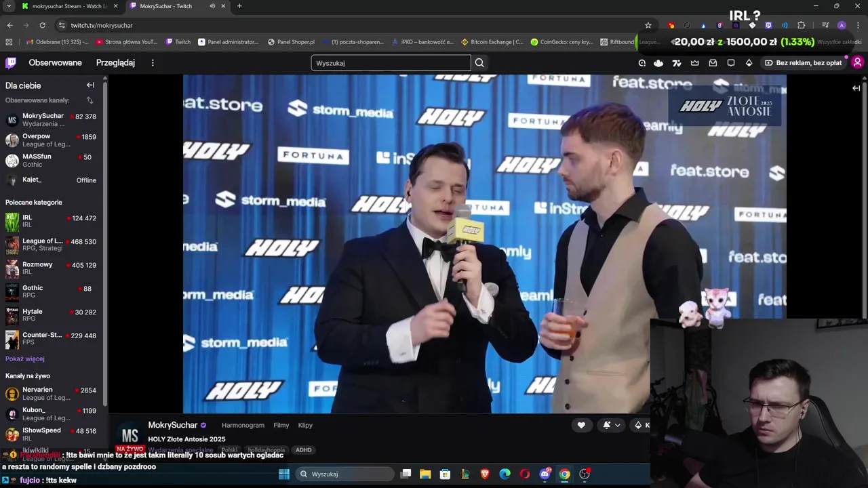
Task: Open the Twitch home logo
Action: [11, 62]
